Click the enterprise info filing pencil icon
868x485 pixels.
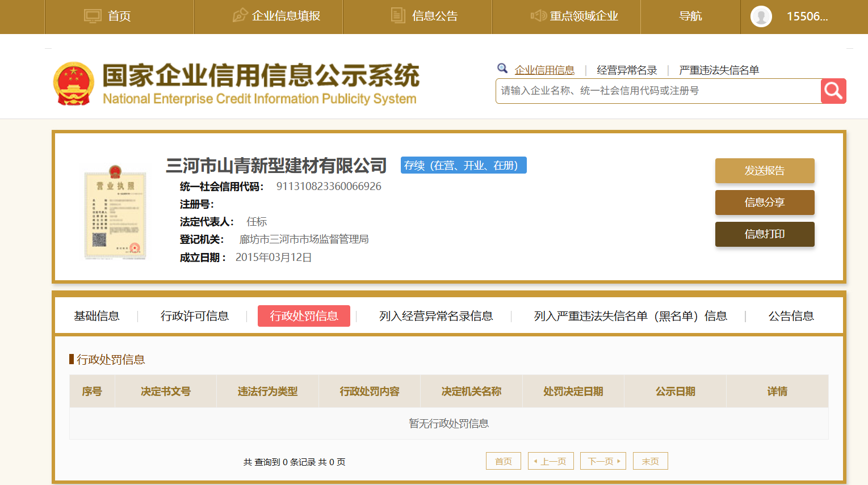[x=240, y=16]
